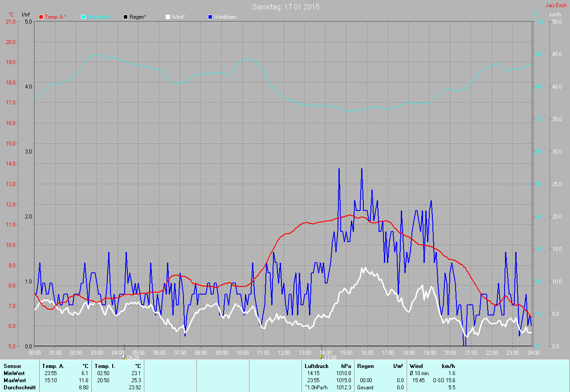
Task: Click the 24:00 time axis label
Action: pos(533,353)
